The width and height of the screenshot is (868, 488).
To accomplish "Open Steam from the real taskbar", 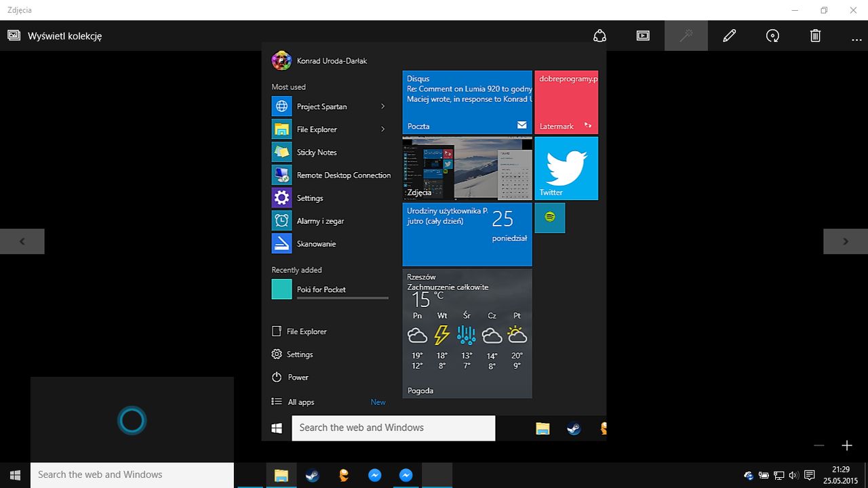I will [312, 475].
